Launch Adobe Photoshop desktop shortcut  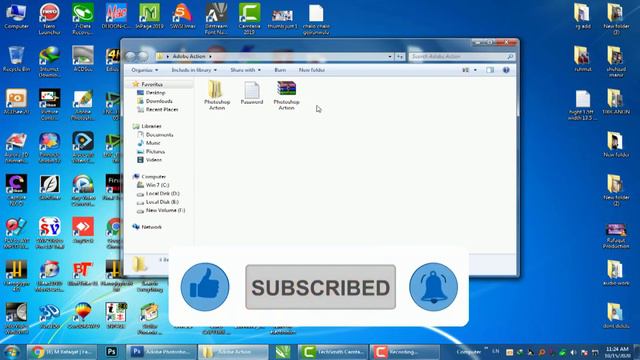(83, 105)
